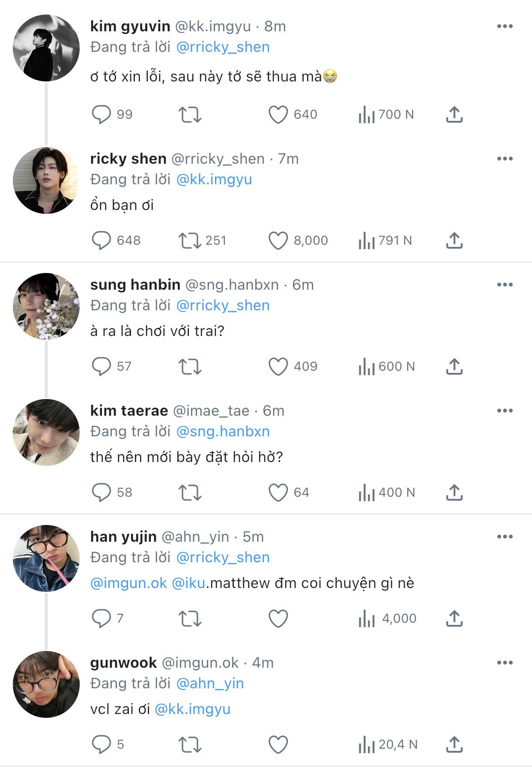Like gunwook's reply tweet

pyautogui.click(x=278, y=745)
